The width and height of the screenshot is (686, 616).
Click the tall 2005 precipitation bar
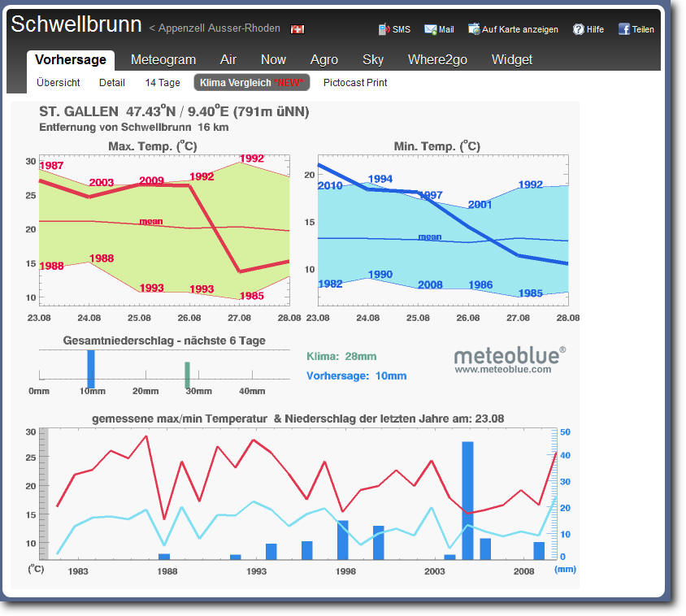[467, 500]
